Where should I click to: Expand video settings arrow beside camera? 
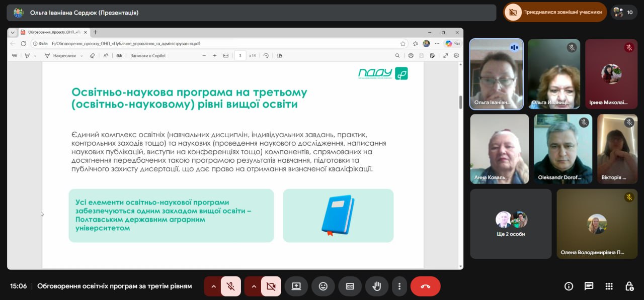[x=254, y=286]
